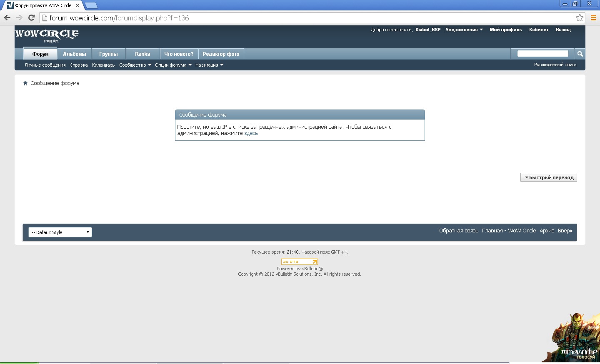Image resolution: width=600 pixels, height=364 pixels.
Task: Open the Архив footer link
Action: coord(547,230)
